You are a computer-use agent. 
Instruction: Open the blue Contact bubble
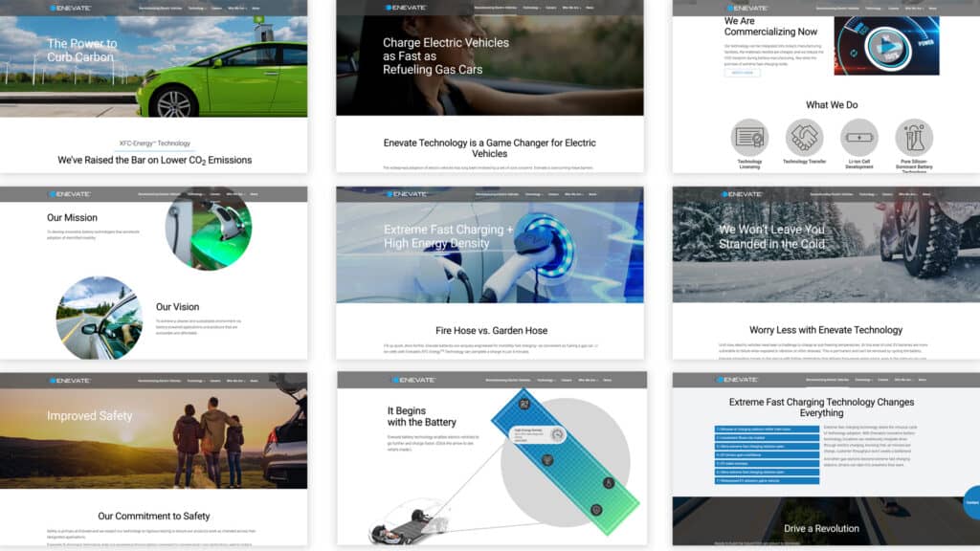(x=971, y=502)
